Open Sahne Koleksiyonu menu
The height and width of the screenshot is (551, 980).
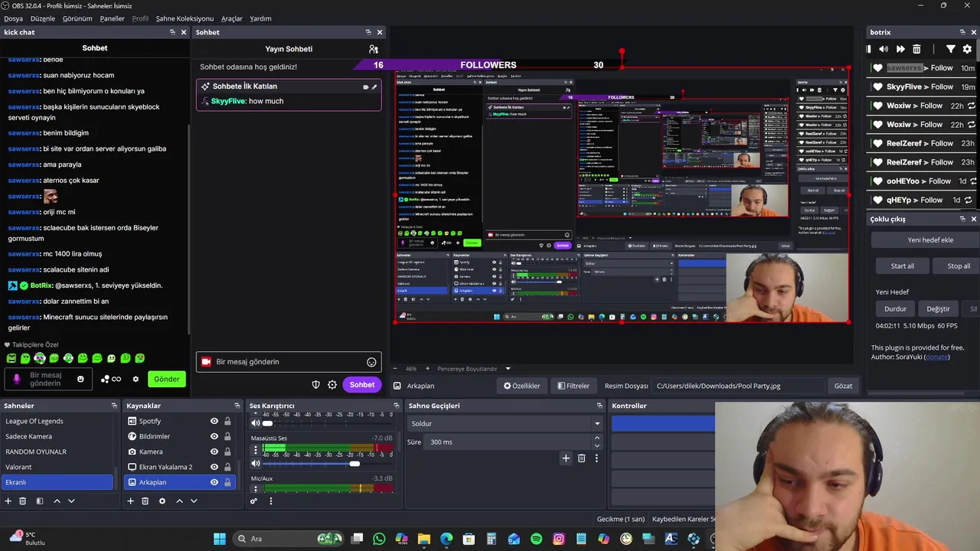(x=185, y=18)
